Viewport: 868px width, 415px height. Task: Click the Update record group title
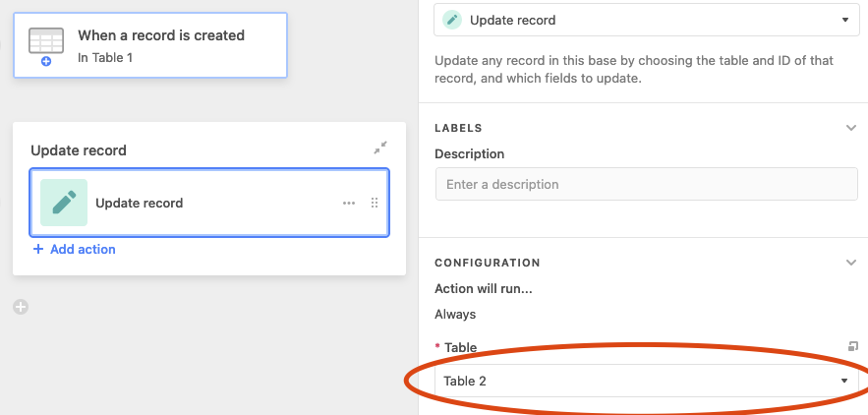(x=79, y=150)
